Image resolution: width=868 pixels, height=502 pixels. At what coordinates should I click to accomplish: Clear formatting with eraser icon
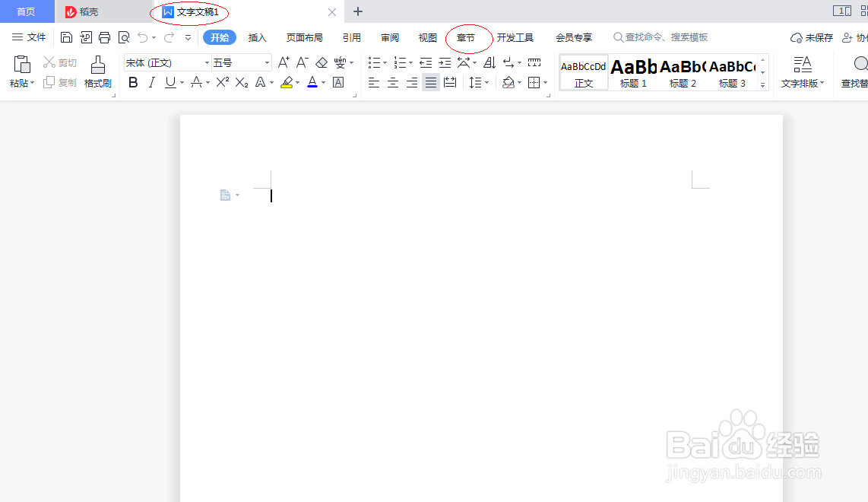(322, 62)
